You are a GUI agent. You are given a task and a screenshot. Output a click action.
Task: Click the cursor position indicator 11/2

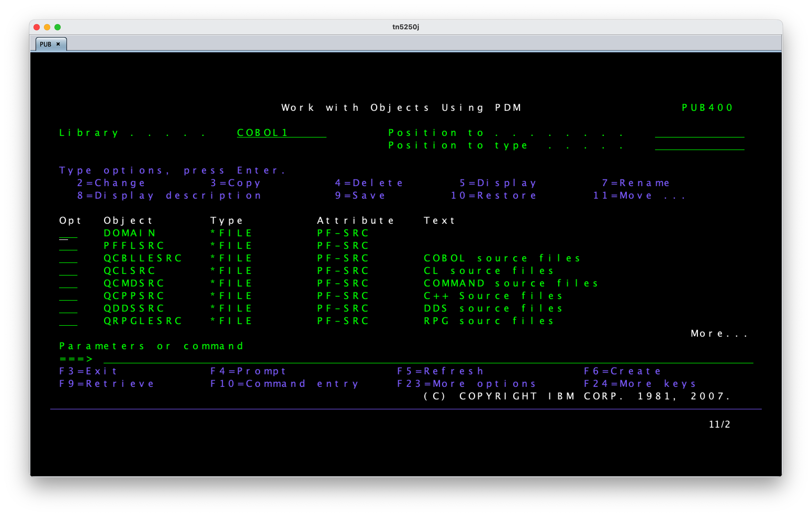click(720, 424)
